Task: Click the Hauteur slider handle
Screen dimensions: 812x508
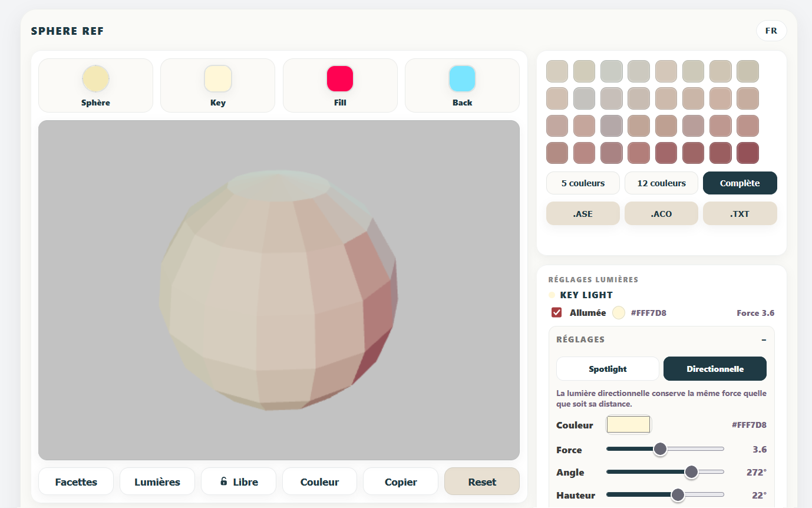Action: (678, 495)
